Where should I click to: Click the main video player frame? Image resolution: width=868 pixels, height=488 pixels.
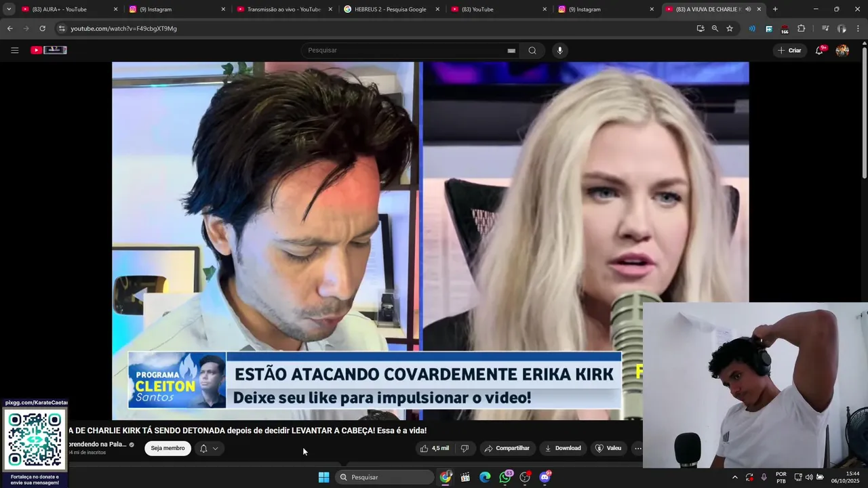click(x=430, y=241)
